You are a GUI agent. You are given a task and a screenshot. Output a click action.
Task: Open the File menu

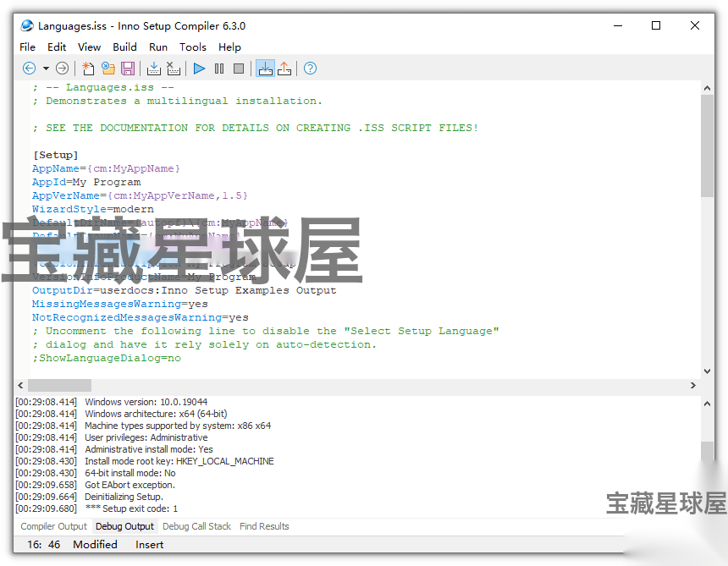tap(27, 47)
